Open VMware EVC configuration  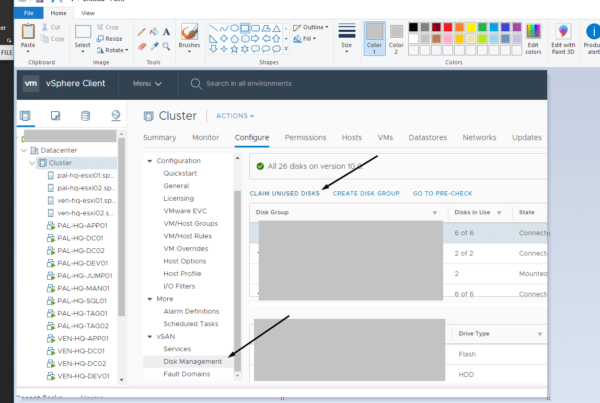coord(185,211)
